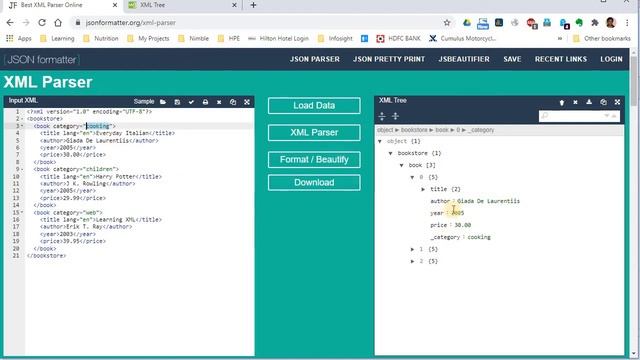Clear Input XML with the X icon
This screenshot has height=360, width=640.
pos(219,102)
